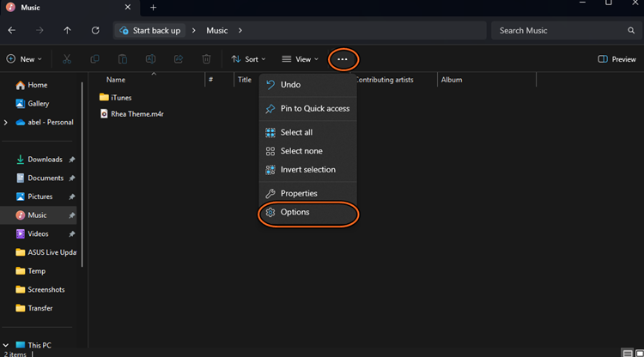
Task: Select Rhea Theme.m4r file name
Action: [137, 114]
